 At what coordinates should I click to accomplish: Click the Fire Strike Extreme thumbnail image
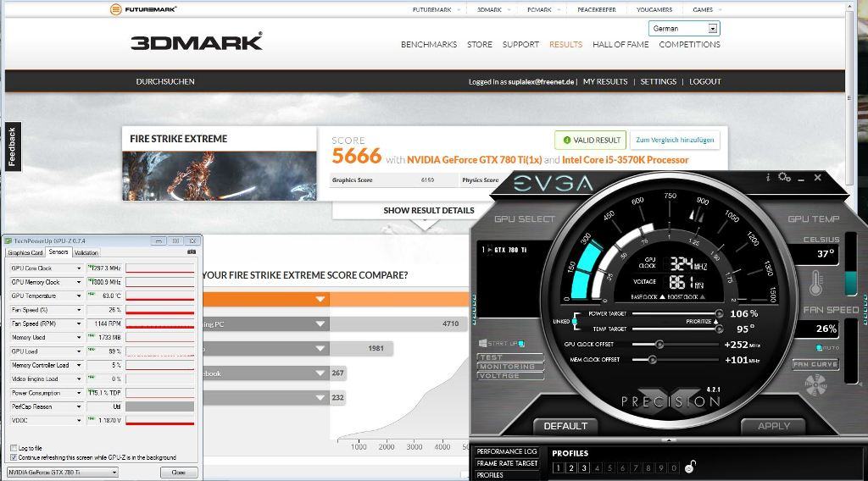(220, 176)
